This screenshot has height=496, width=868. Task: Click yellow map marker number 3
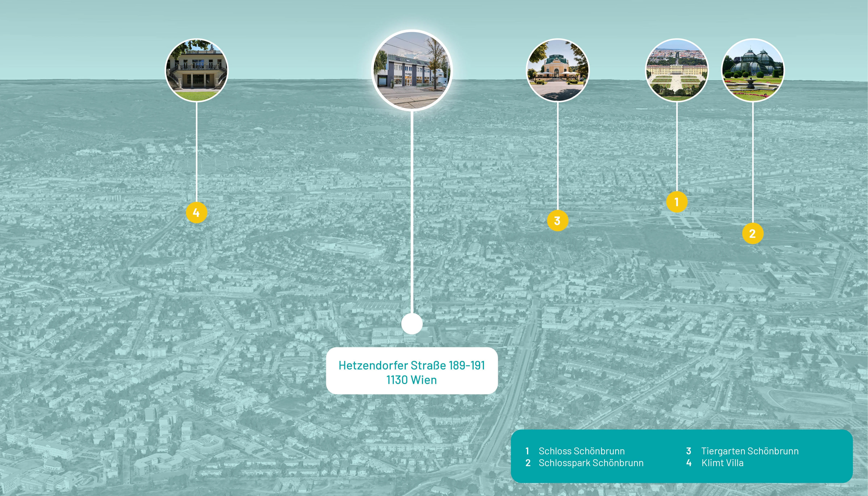pyautogui.click(x=557, y=221)
